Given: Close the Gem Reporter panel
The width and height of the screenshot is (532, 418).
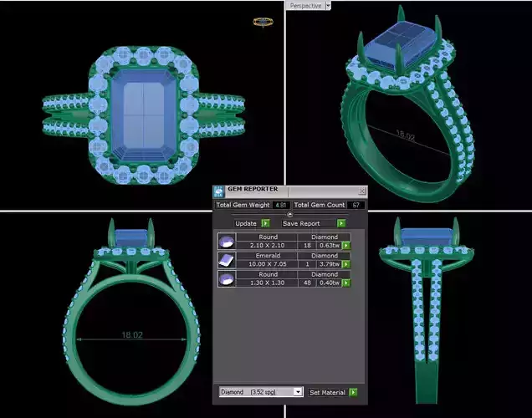Looking at the screenshot, I should click(x=362, y=191).
